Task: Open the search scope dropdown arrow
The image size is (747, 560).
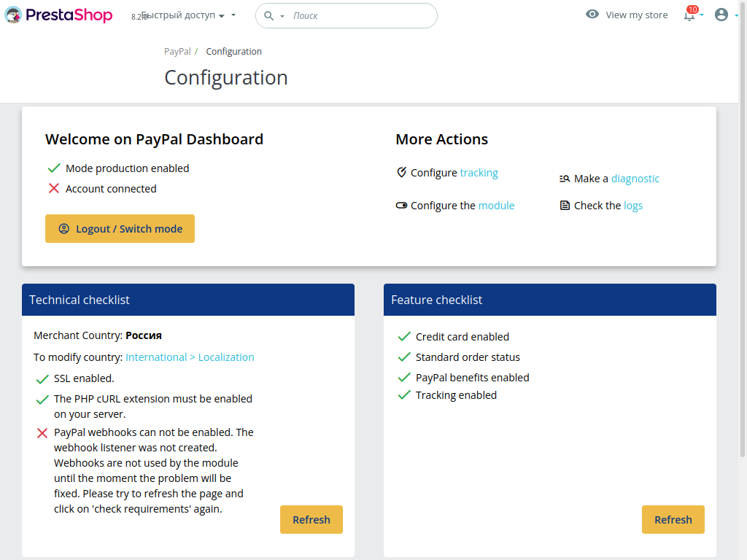Action: click(282, 16)
